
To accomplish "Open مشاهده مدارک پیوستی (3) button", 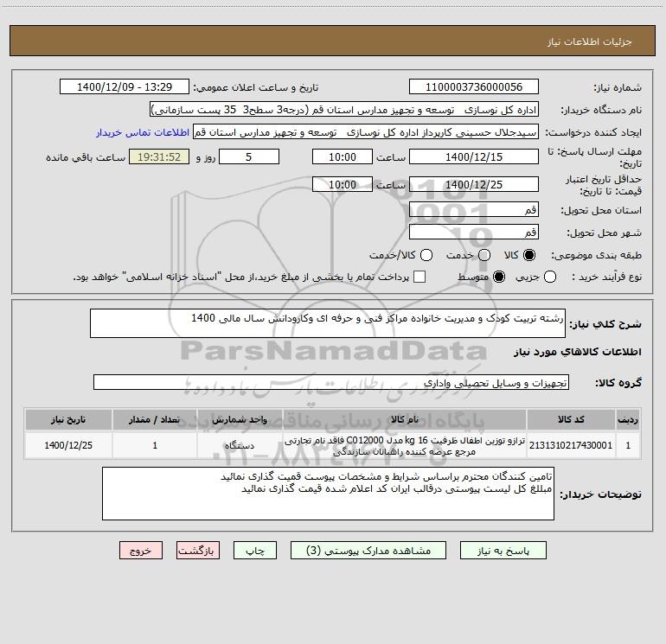I will (x=368, y=551).
